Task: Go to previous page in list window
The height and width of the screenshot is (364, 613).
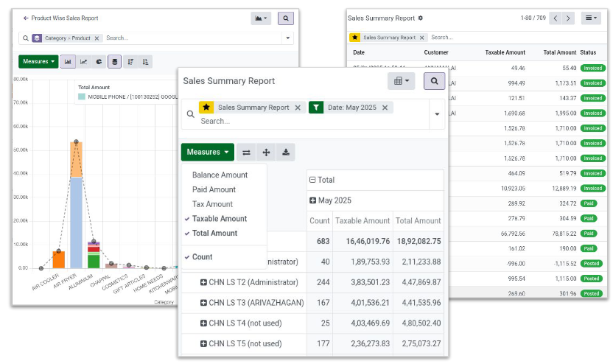Action: point(555,18)
